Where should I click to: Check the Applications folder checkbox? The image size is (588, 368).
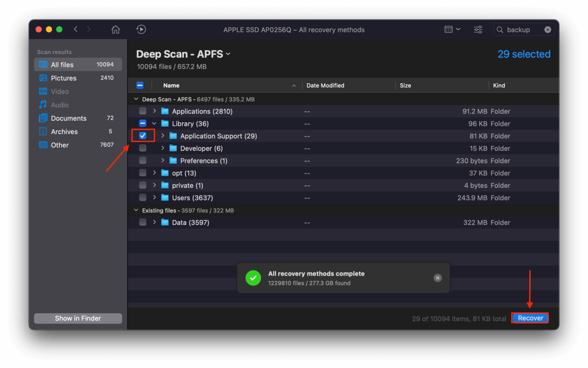point(143,111)
